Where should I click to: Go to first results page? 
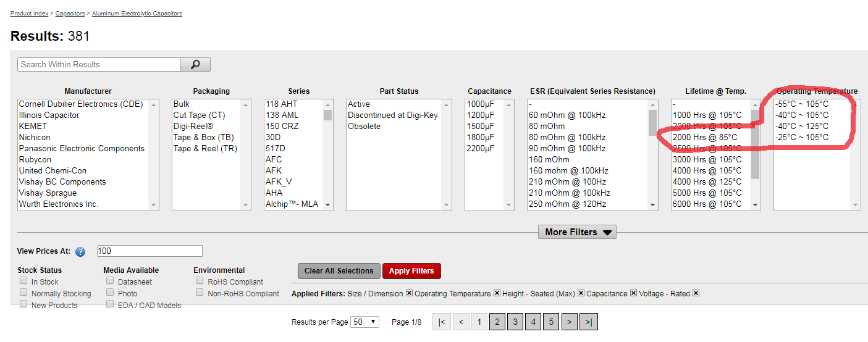442,322
